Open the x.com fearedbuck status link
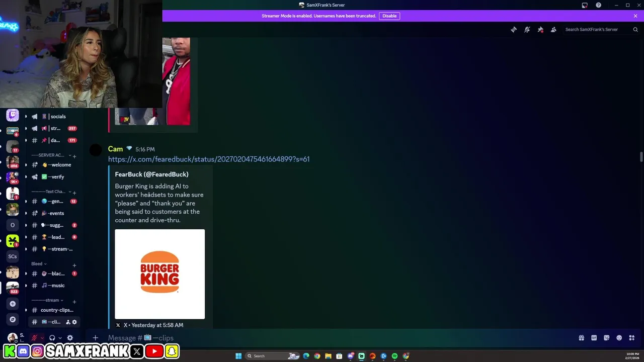This screenshot has height=362, width=644. coord(209,159)
